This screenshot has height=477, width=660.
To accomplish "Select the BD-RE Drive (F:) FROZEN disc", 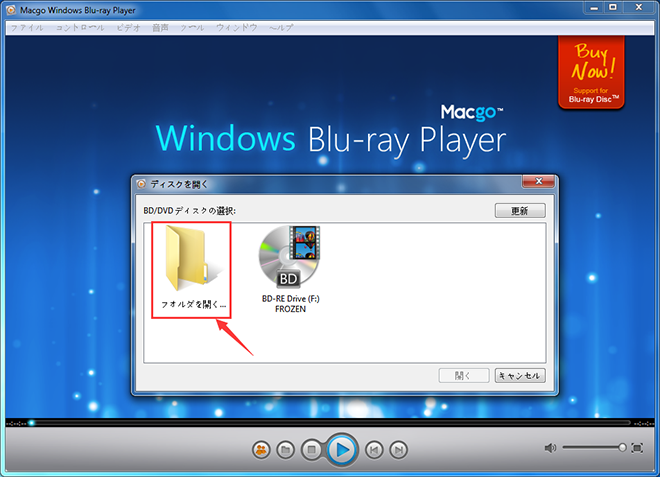I will pos(289,268).
